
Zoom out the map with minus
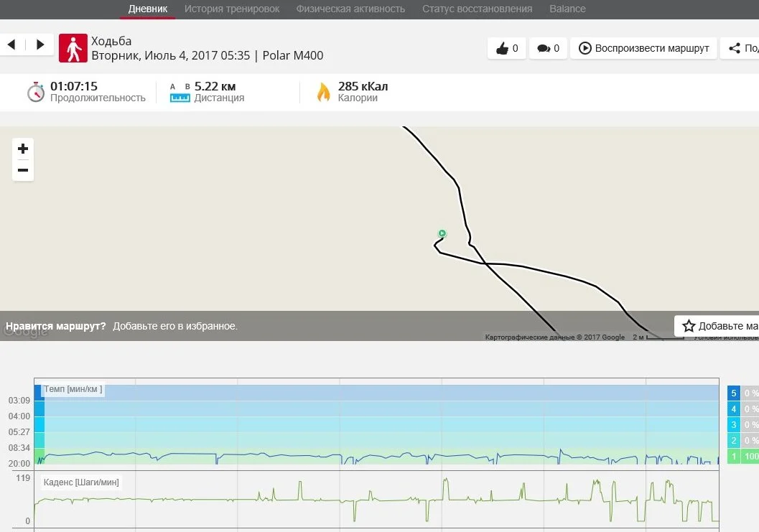click(x=23, y=170)
